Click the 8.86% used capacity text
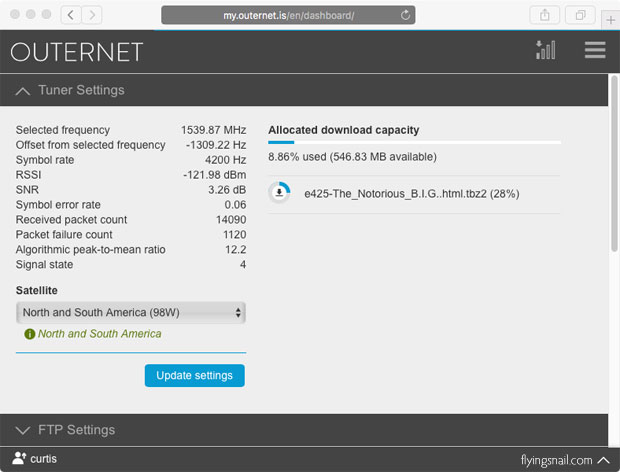This screenshot has width=620, height=472. [x=352, y=157]
